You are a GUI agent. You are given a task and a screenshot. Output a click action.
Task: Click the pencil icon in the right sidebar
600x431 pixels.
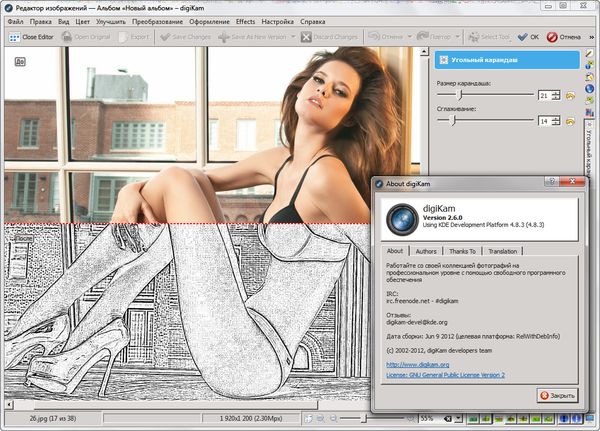tap(589, 54)
